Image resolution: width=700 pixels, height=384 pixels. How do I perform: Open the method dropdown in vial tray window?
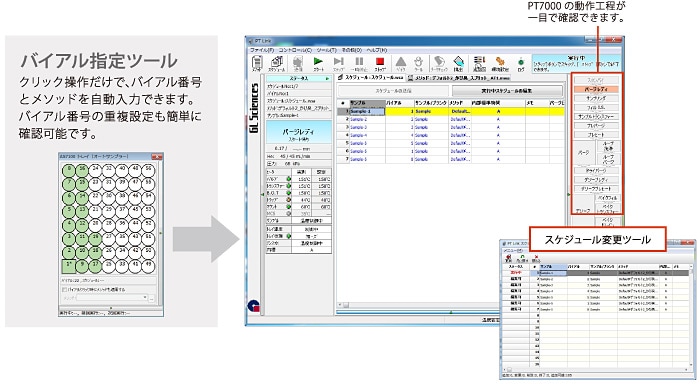112,297
